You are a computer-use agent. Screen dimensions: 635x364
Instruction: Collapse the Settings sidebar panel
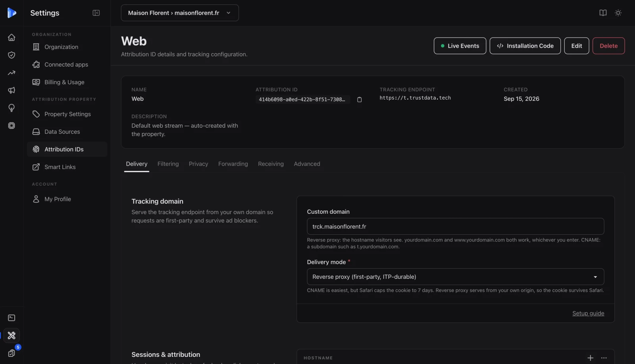tap(96, 13)
